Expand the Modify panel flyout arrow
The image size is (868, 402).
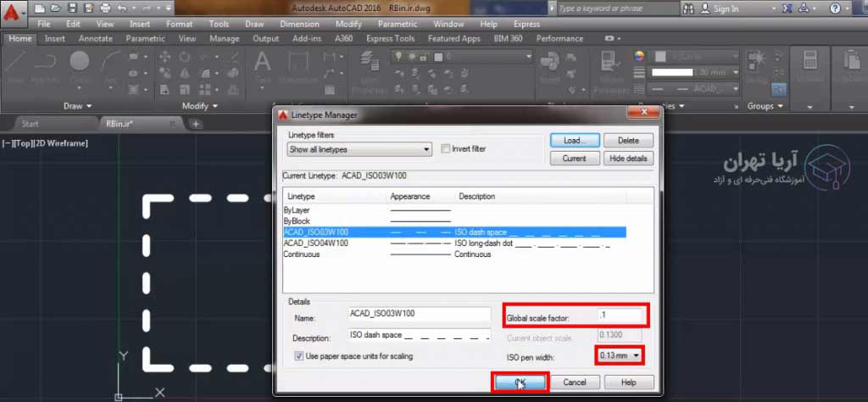coord(214,107)
